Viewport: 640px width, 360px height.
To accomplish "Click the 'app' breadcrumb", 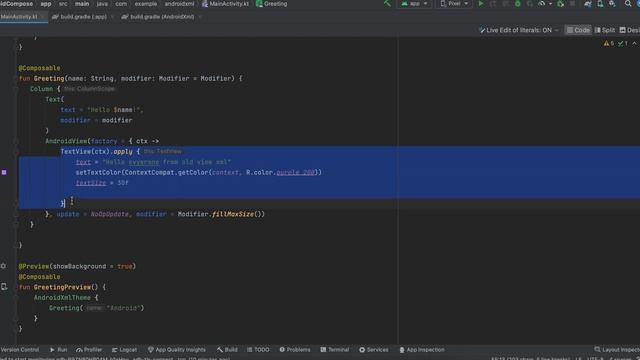I will coord(46,4).
